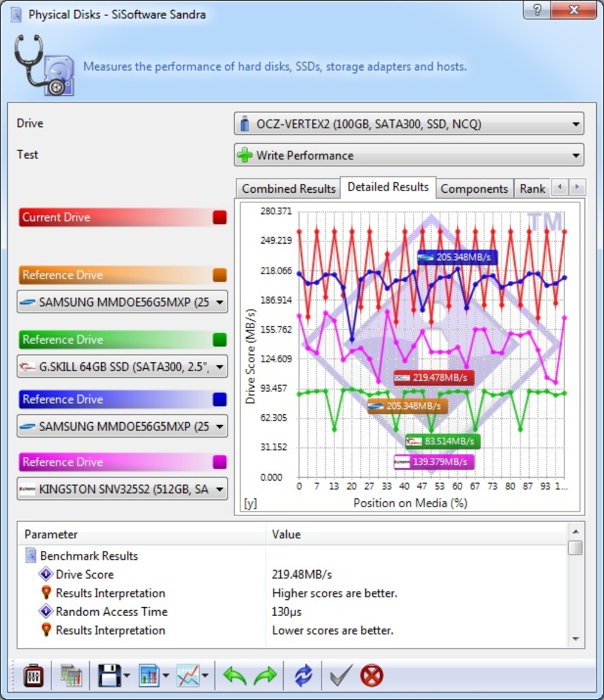The width and height of the screenshot is (604, 700).
Task: Click the engine options sliders icon
Action: (34, 675)
